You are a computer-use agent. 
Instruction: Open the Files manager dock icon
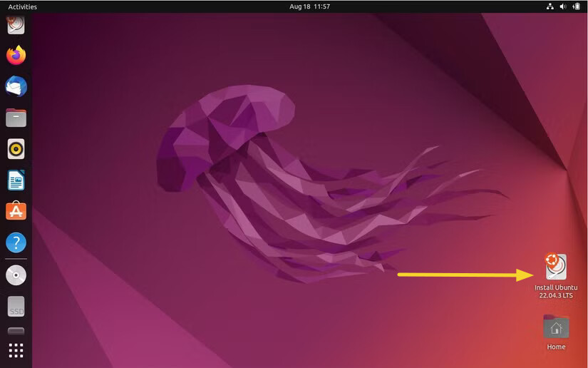point(16,118)
